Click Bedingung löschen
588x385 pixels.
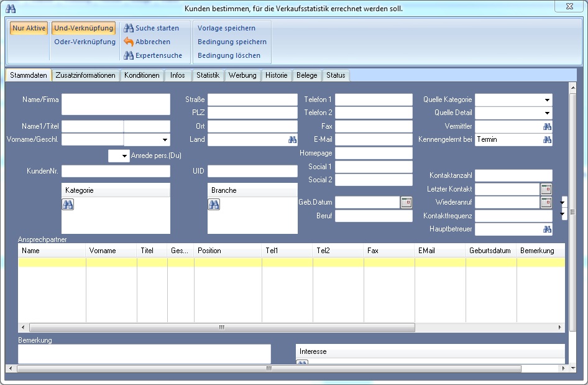(229, 55)
